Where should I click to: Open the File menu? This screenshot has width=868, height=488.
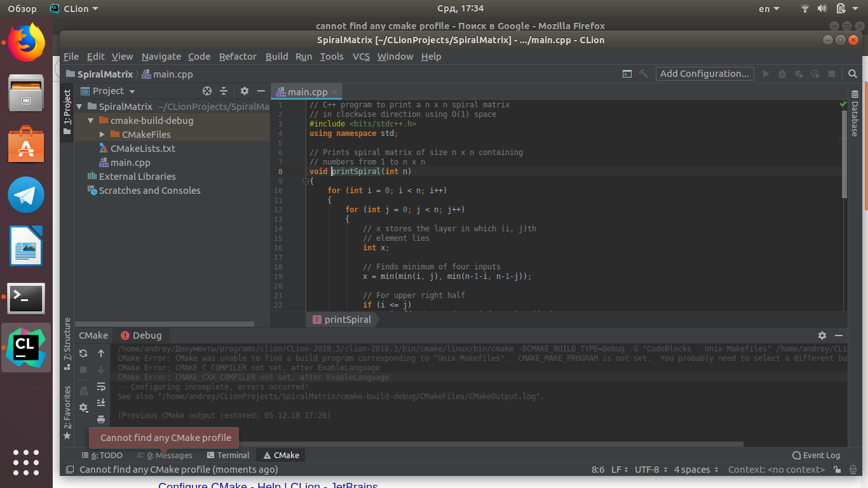click(71, 57)
